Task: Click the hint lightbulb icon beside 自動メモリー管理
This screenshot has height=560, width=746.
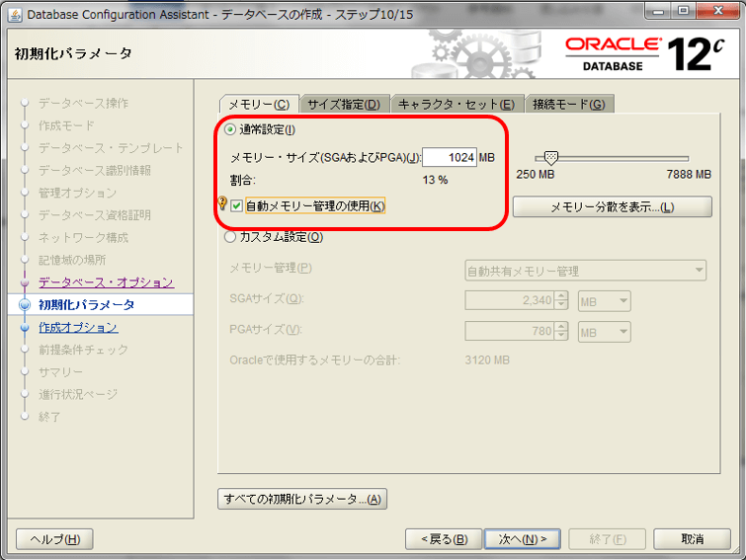Action: (x=222, y=203)
